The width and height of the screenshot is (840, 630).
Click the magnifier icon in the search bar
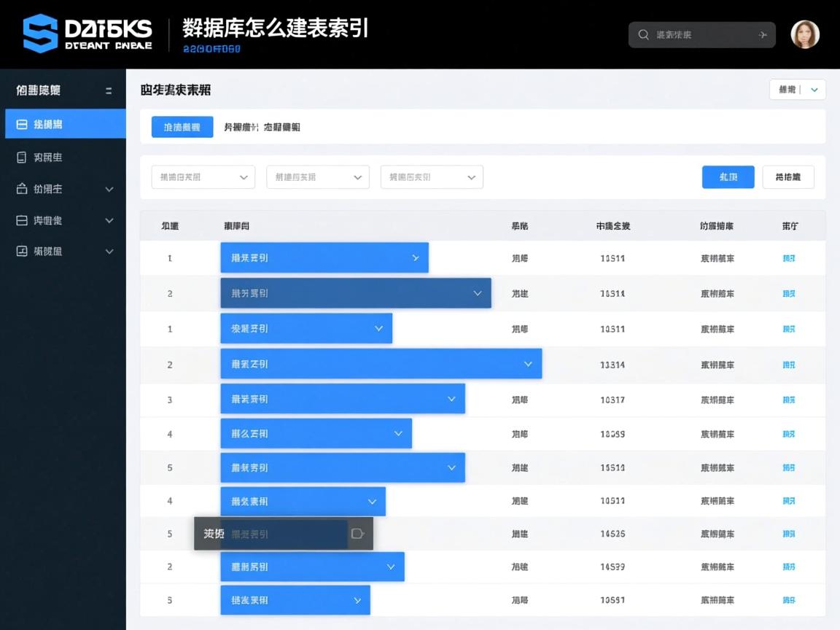point(643,34)
